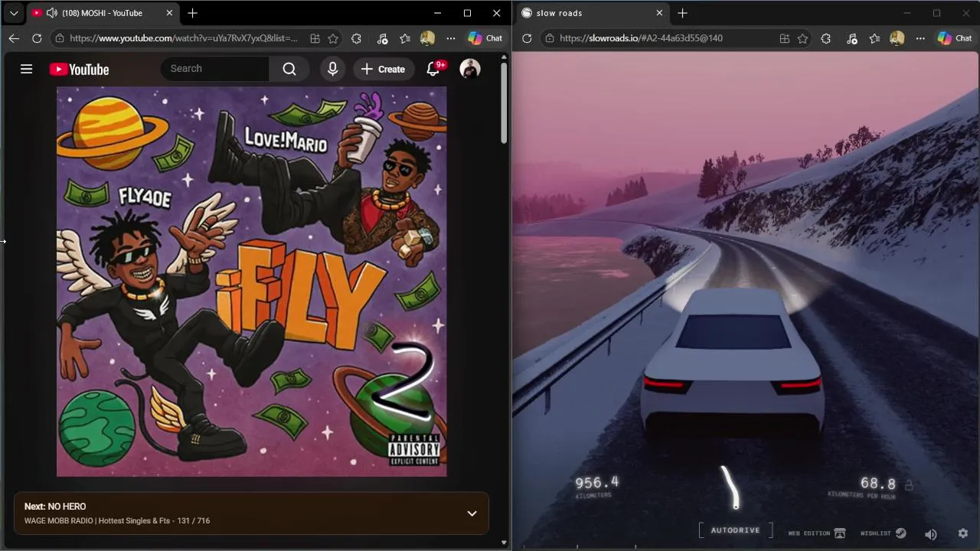Open a new tab in slow roads window
The image size is (980, 551).
tap(683, 13)
